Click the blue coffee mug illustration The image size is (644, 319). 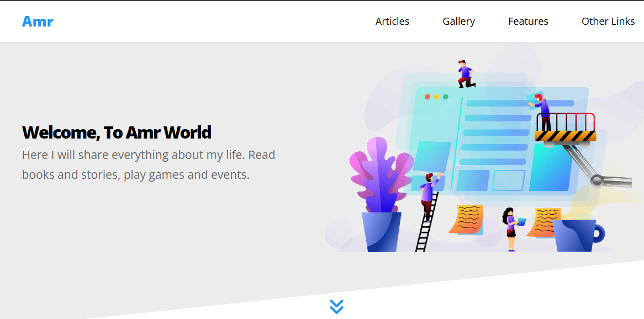(576, 236)
